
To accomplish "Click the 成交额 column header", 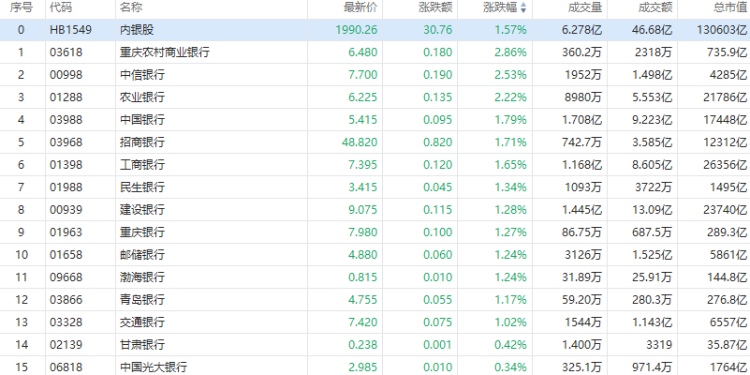I will tap(655, 8).
